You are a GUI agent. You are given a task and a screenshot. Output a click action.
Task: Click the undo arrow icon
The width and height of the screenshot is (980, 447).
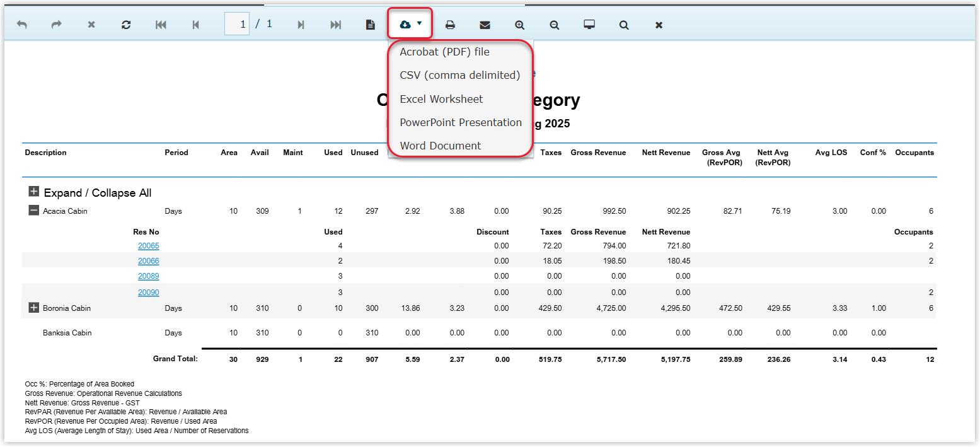pyautogui.click(x=22, y=25)
